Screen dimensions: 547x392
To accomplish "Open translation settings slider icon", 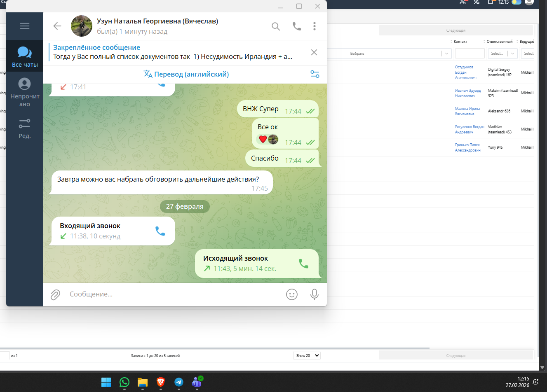I will (x=315, y=74).
